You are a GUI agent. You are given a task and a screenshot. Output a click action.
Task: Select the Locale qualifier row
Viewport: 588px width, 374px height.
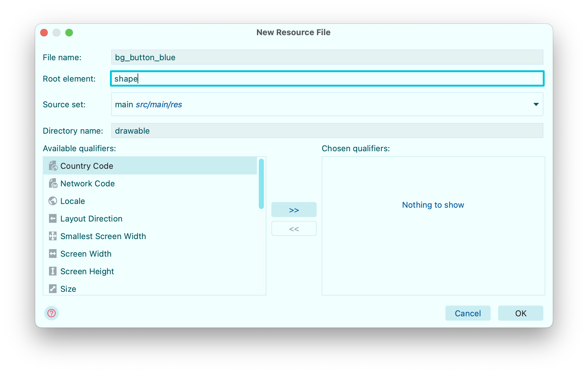coord(150,201)
